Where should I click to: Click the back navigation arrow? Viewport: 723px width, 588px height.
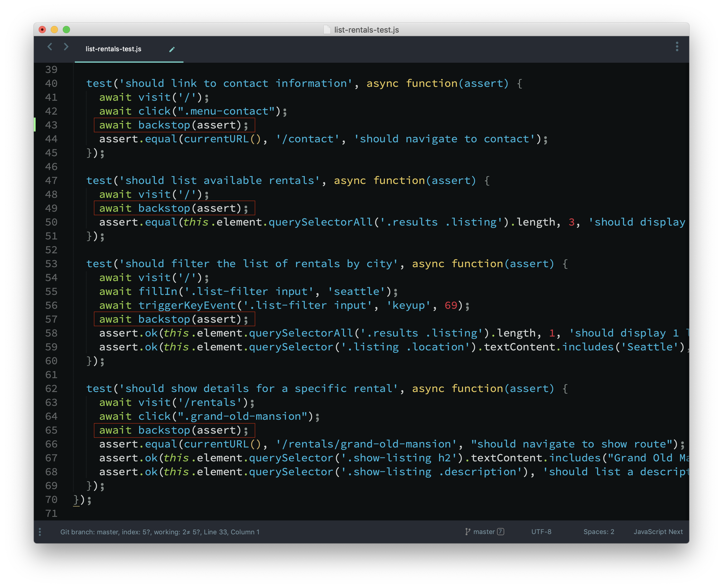click(x=50, y=47)
